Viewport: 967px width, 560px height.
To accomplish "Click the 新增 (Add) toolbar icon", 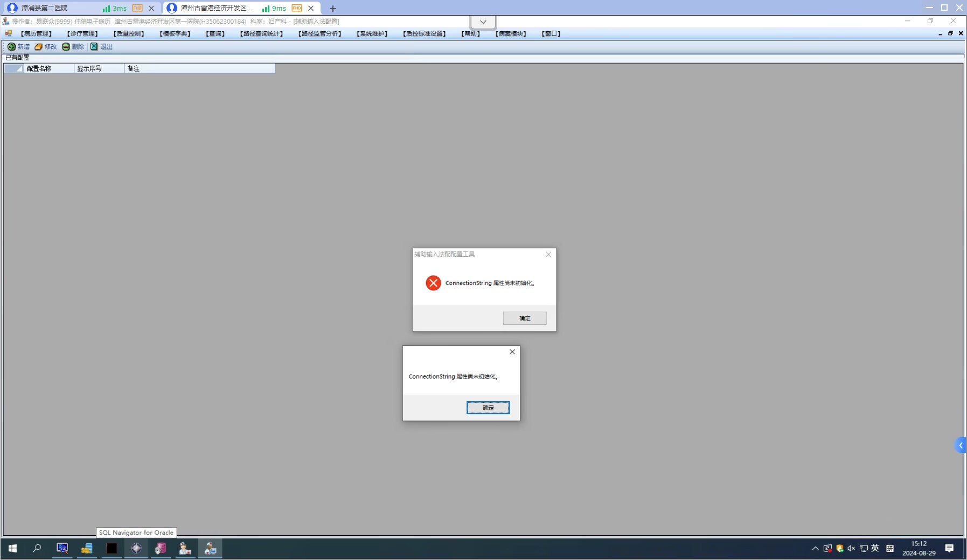I will 11,47.
